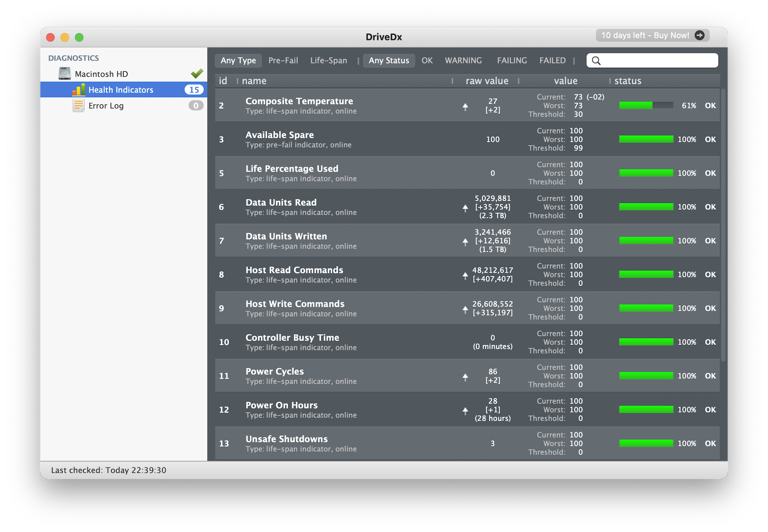The height and width of the screenshot is (532, 768).
Task: Select the Data Units Read row
Action: (x=467, y=207)
